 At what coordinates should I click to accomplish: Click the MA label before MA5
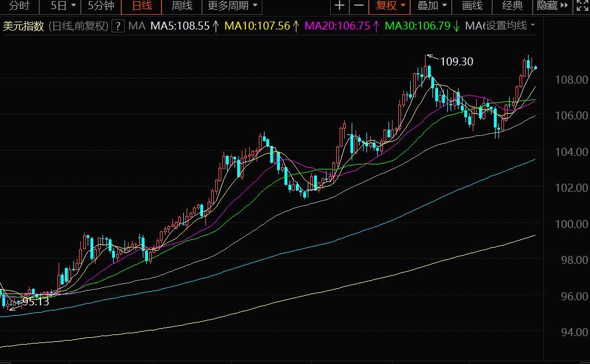point(137,26)
